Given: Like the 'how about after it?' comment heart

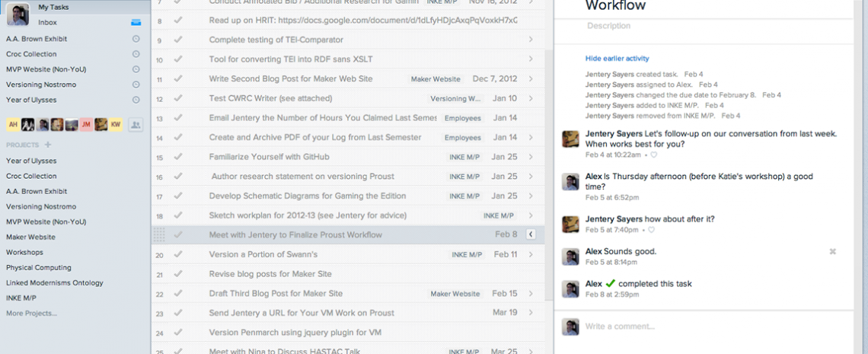Looking at the screenshot, I should (x=651, y=229).
